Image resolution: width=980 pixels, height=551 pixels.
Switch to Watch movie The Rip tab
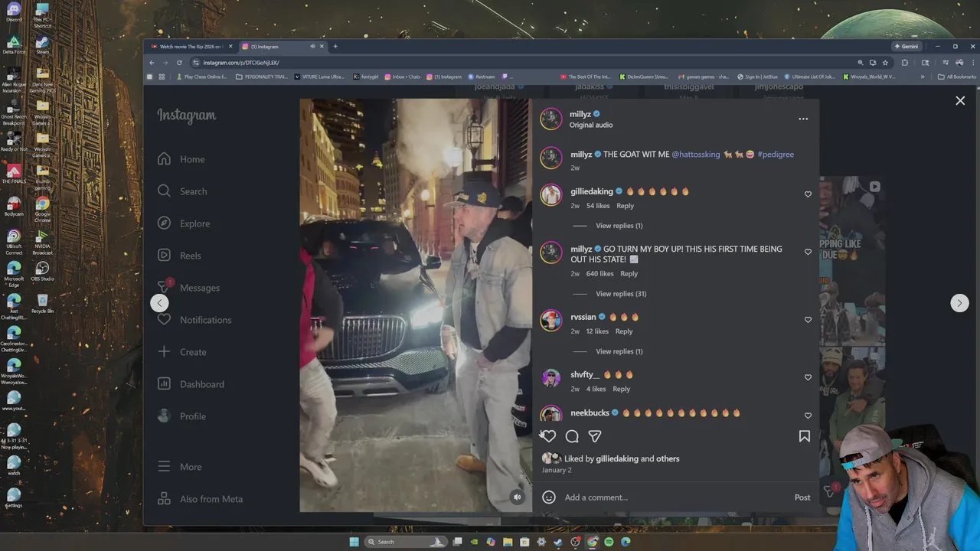191,47
